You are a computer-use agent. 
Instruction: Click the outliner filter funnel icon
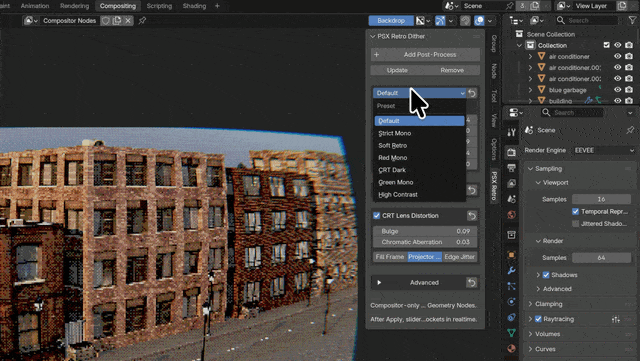pyautogui.click(x=632, y=20)
